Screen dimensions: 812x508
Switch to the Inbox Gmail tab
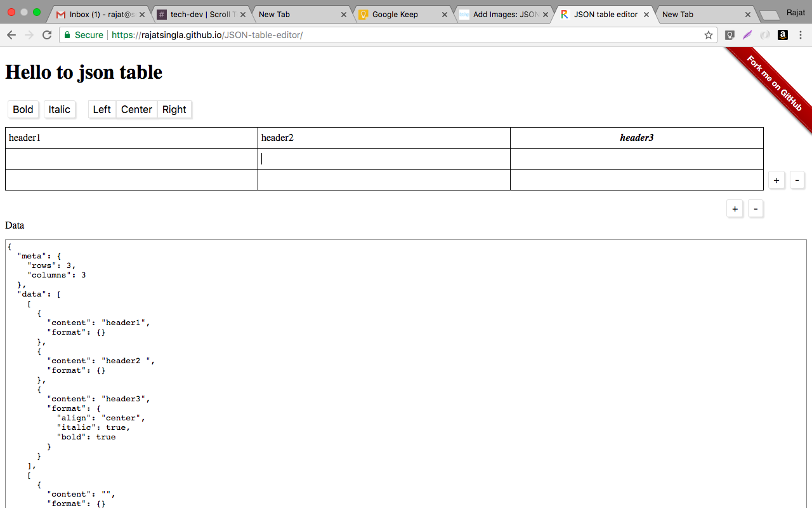(x=99, y=15)
